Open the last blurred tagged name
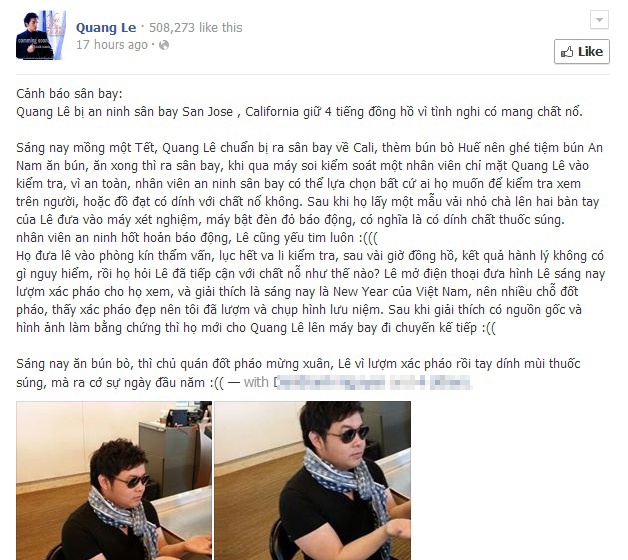The width and height of the screenshot is (628, 560). pos(451,382)
